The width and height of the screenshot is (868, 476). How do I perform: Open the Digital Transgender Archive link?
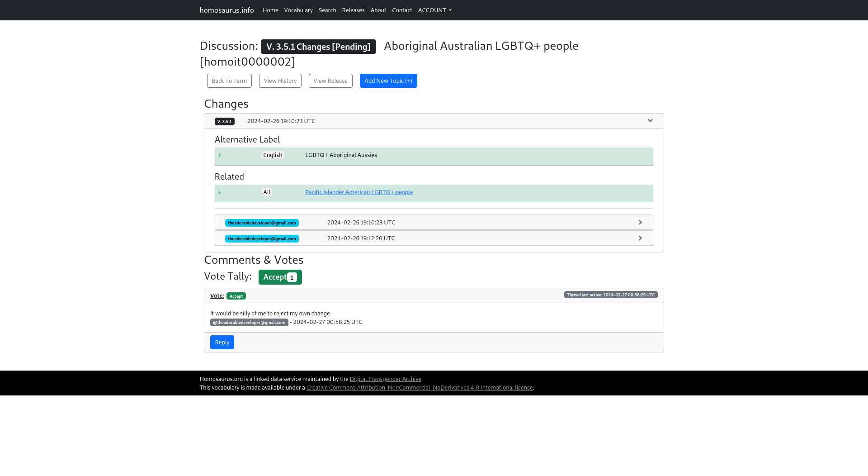point(385,379)
